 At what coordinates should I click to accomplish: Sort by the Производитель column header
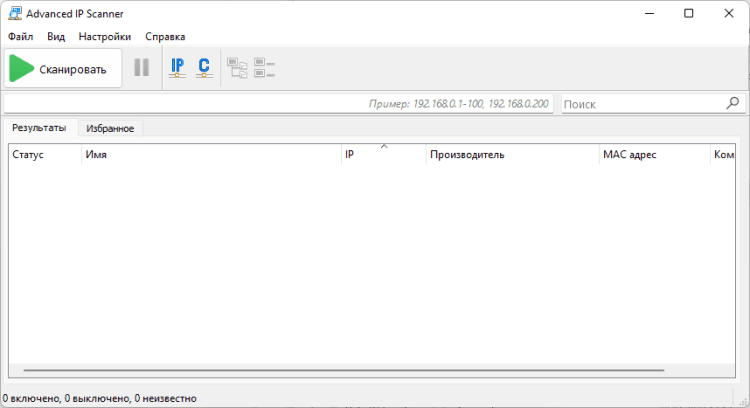click(512, 154)
